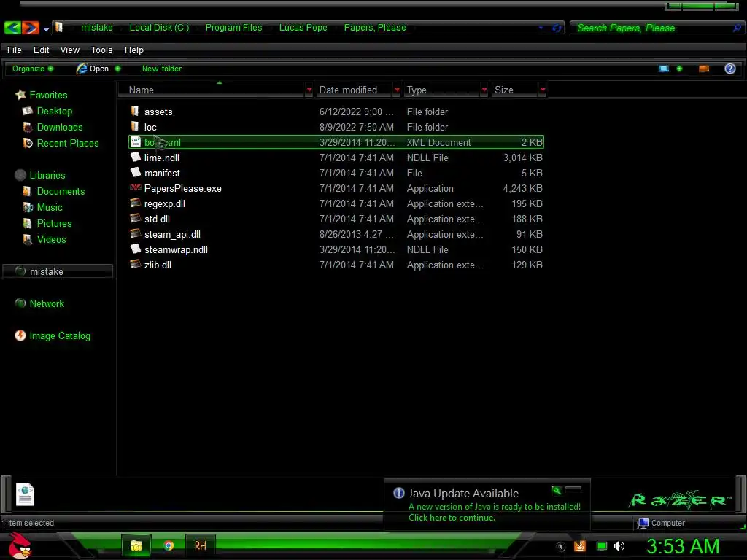This screenshot has width=747, height=560.
Task: Click the Favorites star icon
Action: [20, 94]
